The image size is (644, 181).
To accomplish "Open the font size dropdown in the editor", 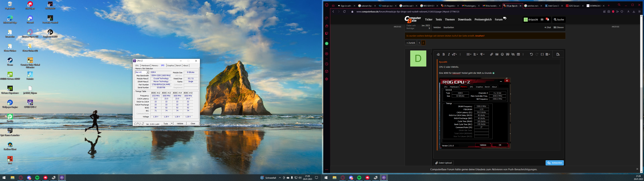I will pos(454,54).
